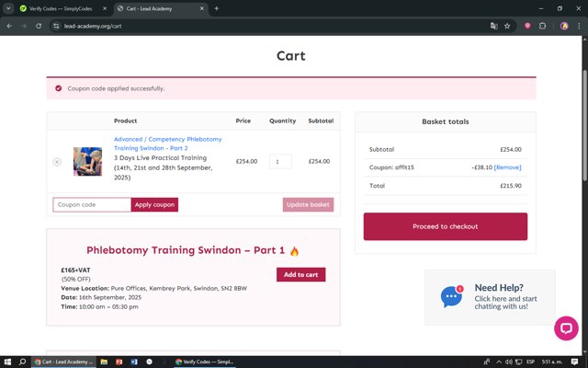This screenshot has height=368, width=588.
Task: Open Advanced / Competency Phlebotomy Training link
Action: pyautogui.click(x=167, y=144)
